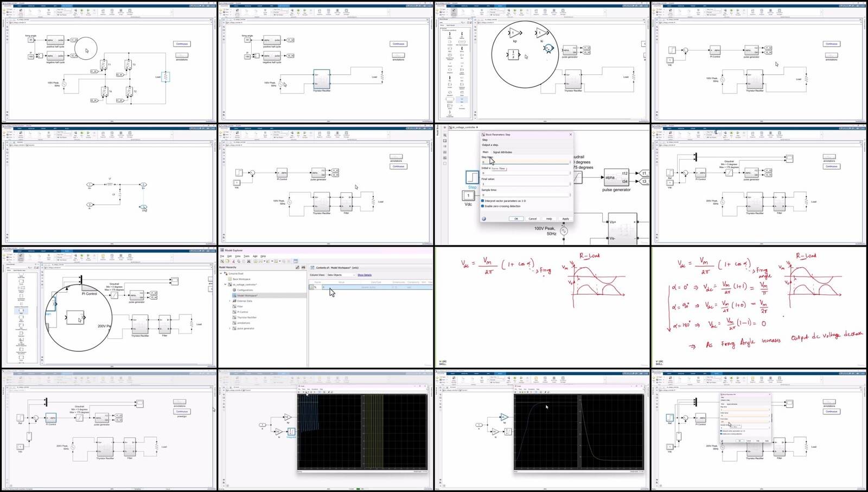Click the help globe icon in Step dialog
868x492 pixels.
484,219
